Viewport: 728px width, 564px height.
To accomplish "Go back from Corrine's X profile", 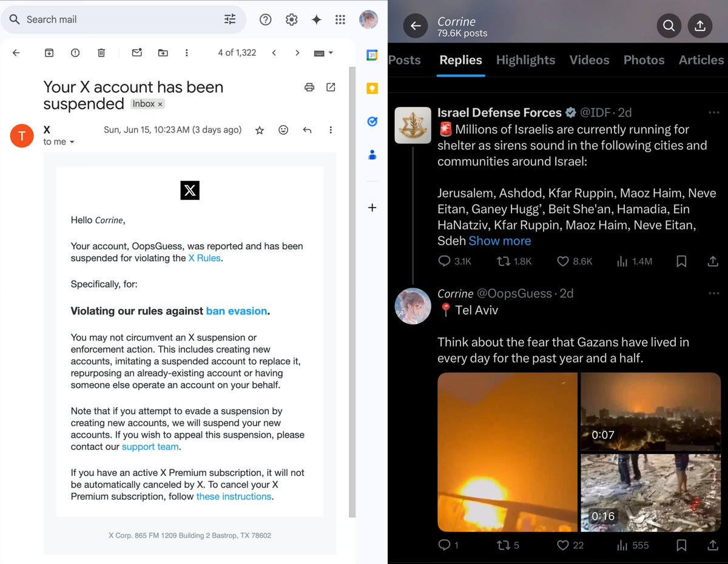I will click(416, 26).
